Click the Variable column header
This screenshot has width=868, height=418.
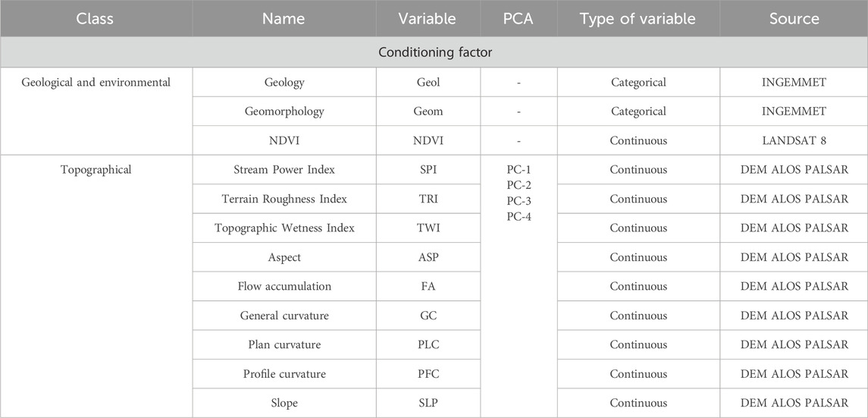click(428, 19)
